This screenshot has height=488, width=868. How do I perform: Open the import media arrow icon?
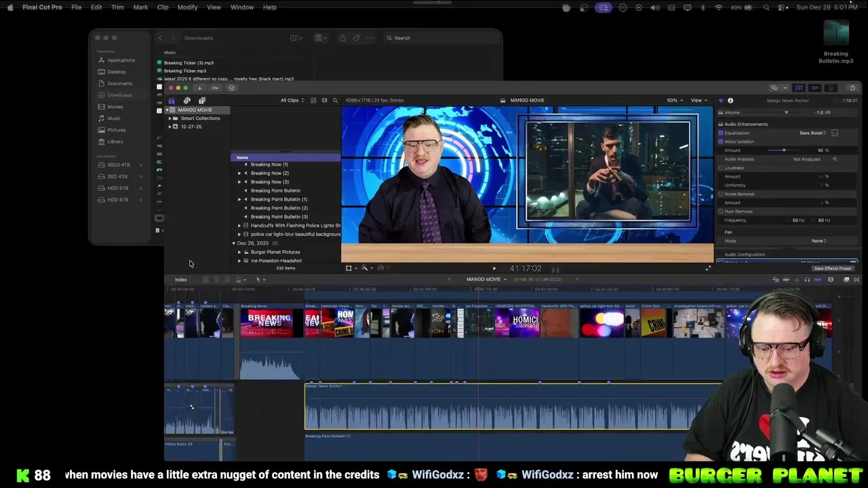(199, 87)
